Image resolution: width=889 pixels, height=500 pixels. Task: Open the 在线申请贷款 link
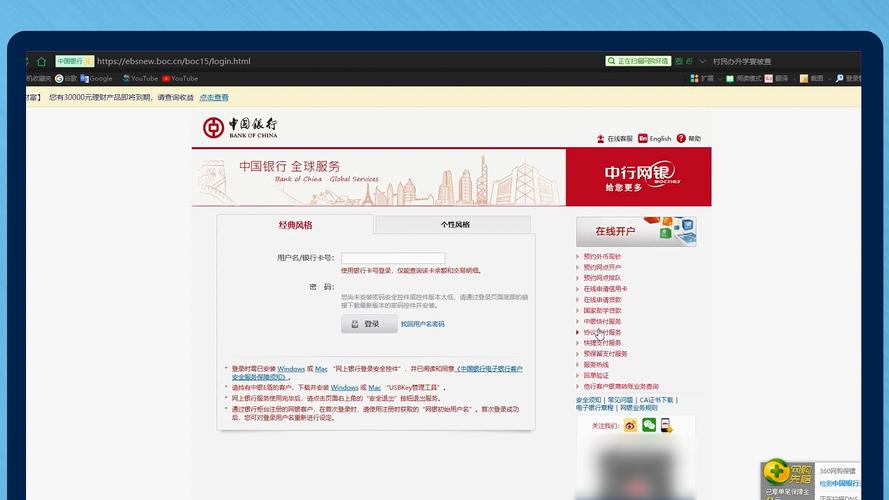point(602,300)
